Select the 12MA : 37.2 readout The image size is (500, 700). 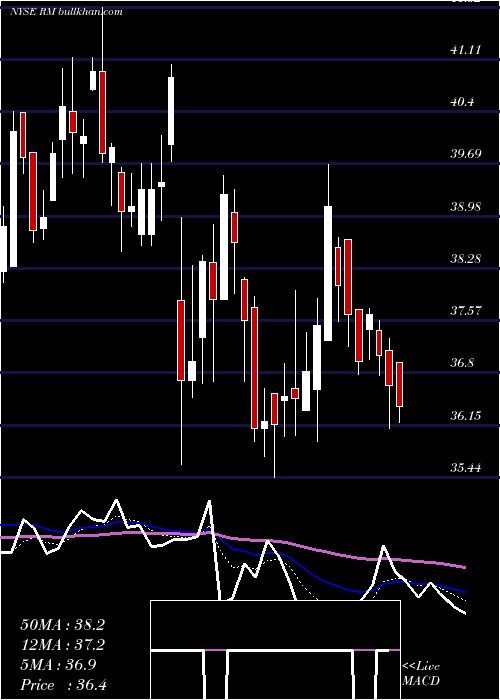tap(62, 645)
